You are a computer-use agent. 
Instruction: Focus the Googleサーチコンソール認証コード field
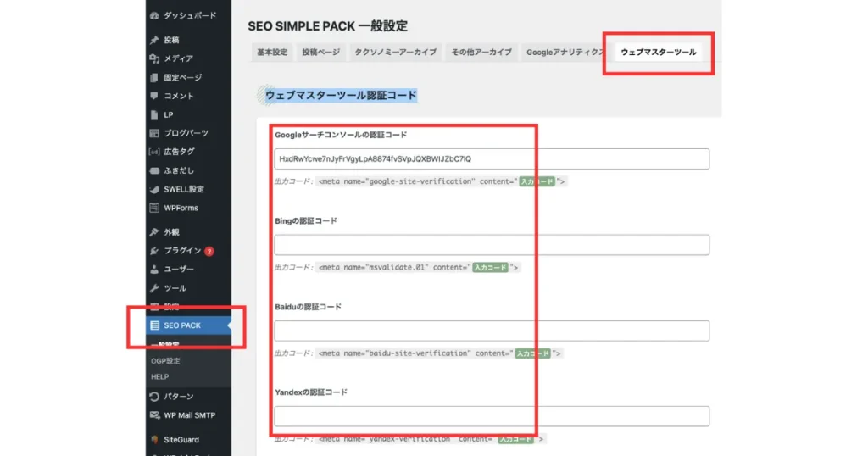492,158
